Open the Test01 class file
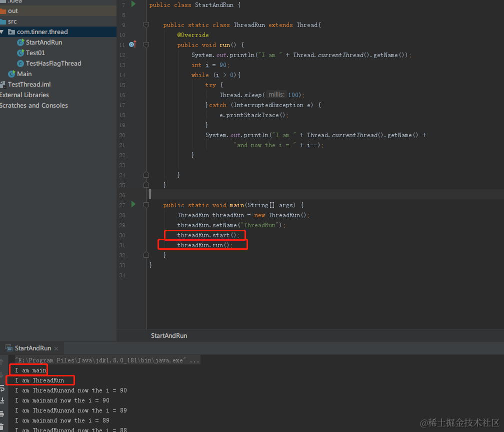The width and height of the screenshot is (504, 432). click(x=35, y=53)
